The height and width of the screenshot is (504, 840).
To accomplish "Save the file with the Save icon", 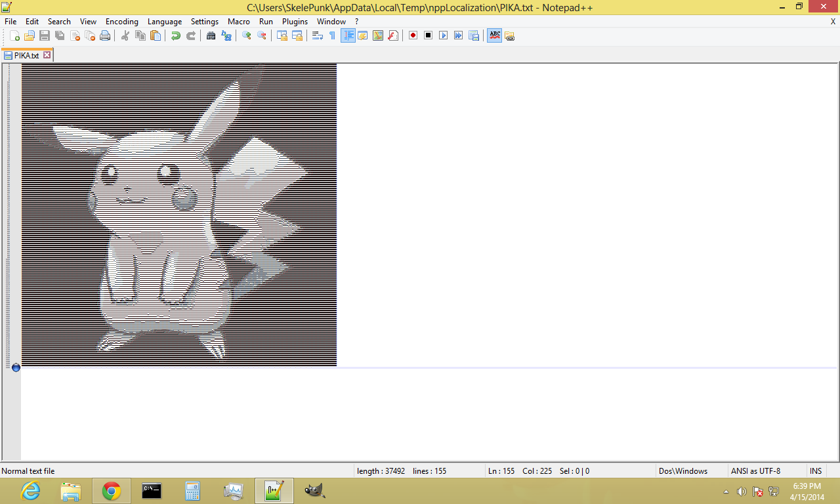I will [45, 35].
